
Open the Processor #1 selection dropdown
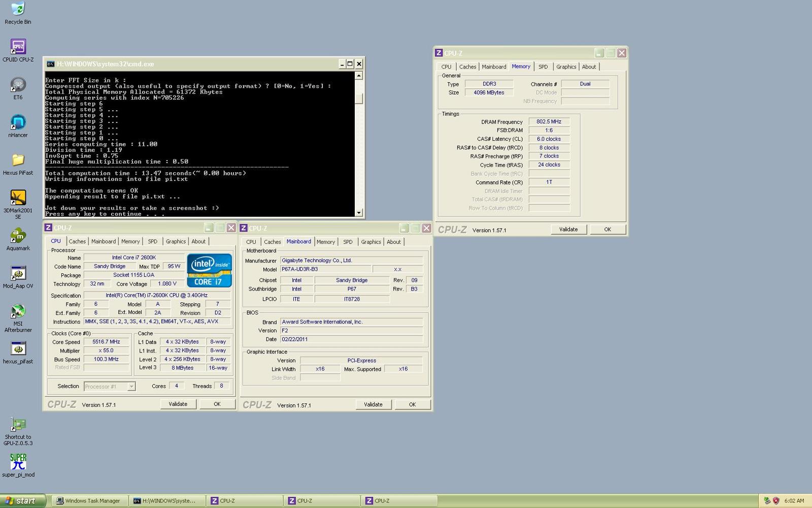[x=110, y=387]
